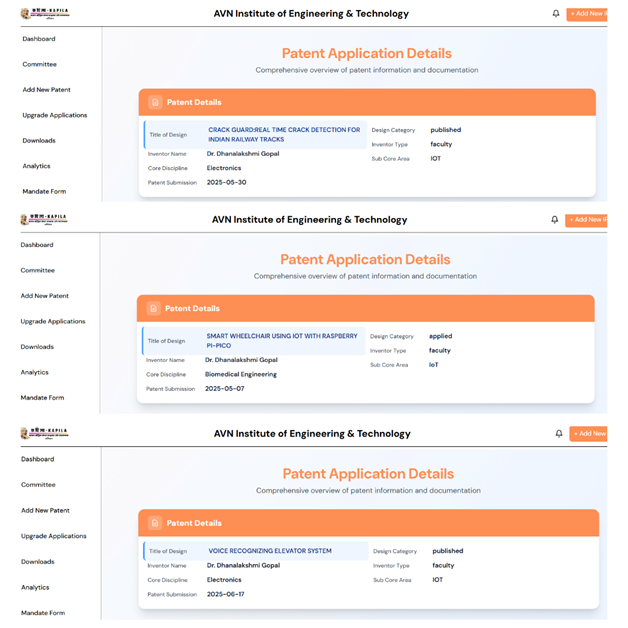Image resolution: width=628 pixels, height=628 pixels.
Task: Go to Downloads in the middle sidebar
Action: click(37, 347)
